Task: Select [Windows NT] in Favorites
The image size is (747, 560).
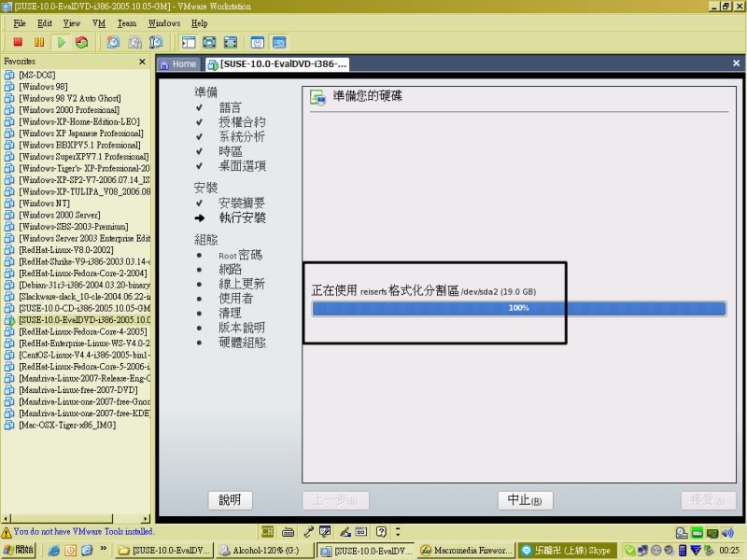Action: pyautogui.click(x=44, y=203)
